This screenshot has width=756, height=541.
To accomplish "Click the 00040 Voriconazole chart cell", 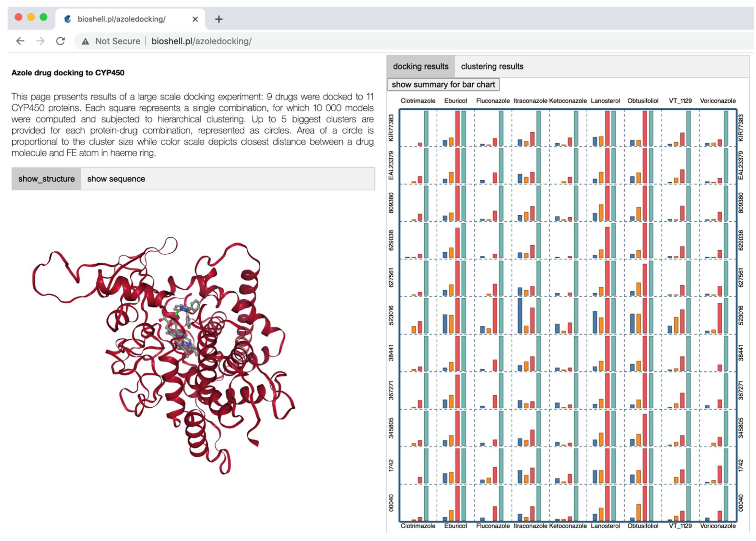I will [717, 503].
